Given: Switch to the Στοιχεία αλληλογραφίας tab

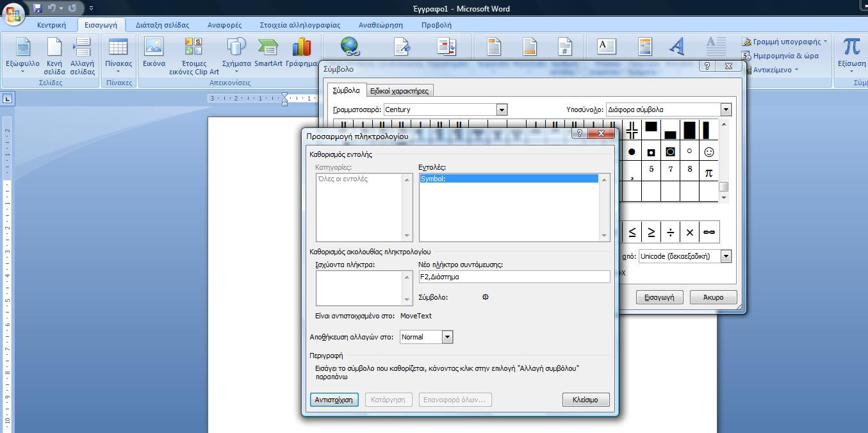Looking at the screenshot, I should 300,25.
